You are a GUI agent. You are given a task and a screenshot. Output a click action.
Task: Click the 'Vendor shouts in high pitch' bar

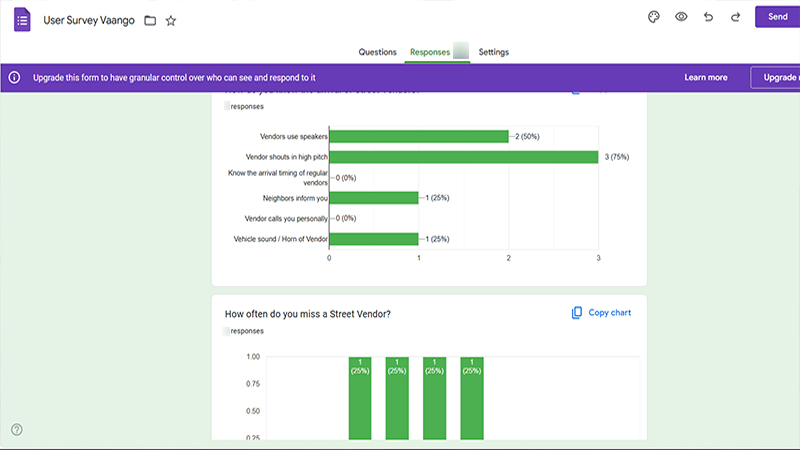463,157
